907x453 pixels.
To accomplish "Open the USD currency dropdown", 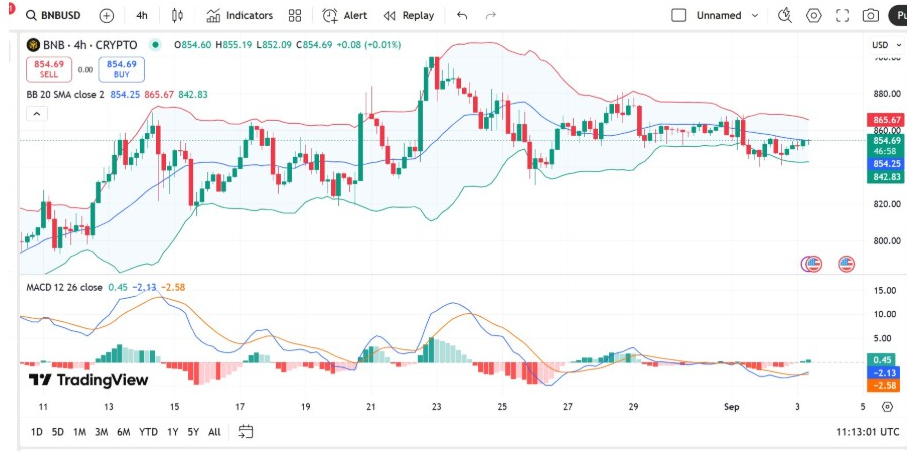I will [x=887, y=45].
